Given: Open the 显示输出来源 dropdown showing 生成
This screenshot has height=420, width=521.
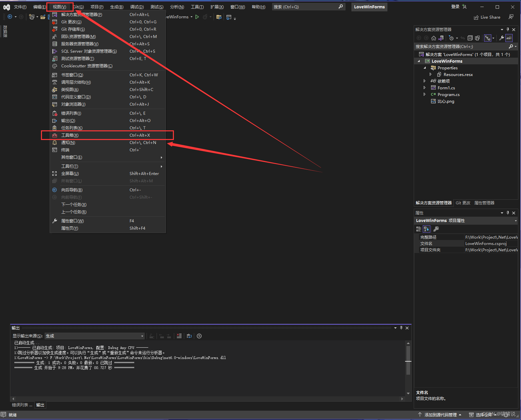Looking at the screenshot, I should [x=95, y=336].
